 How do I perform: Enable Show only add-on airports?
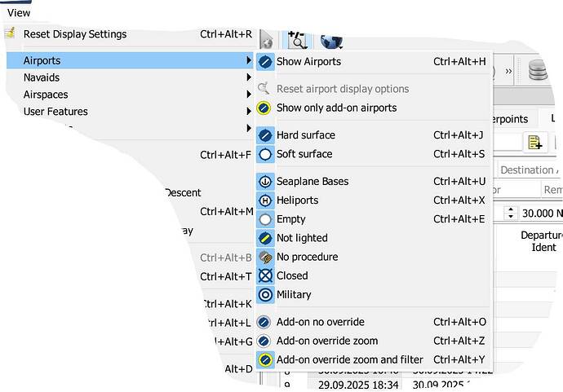click(336, 108)
